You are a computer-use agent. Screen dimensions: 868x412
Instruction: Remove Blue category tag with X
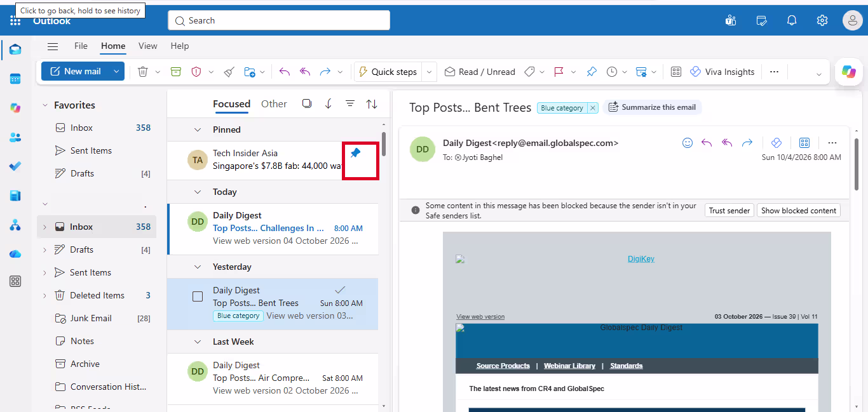tap(593, 108)
